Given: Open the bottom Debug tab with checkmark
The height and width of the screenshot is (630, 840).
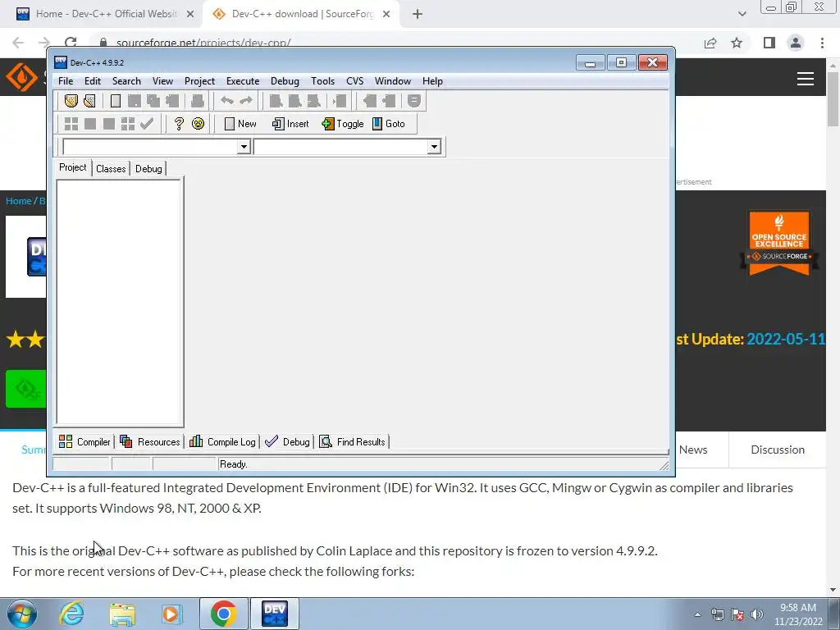Looking at the screenshot, I should tap(287, 441).
